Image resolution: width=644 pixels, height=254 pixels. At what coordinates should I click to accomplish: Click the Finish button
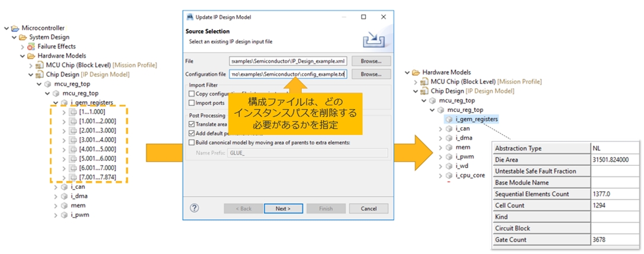[326, 208]
